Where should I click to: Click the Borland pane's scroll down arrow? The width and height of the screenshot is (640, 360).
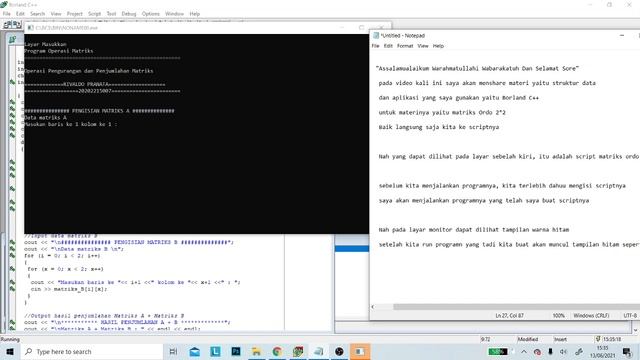(x=636, y=329)
